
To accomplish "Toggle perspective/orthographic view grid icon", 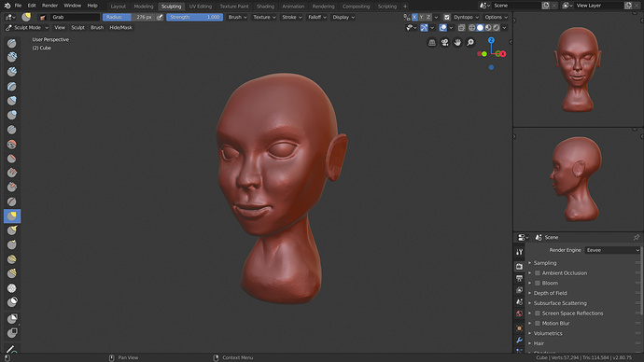I will [432, 42].
